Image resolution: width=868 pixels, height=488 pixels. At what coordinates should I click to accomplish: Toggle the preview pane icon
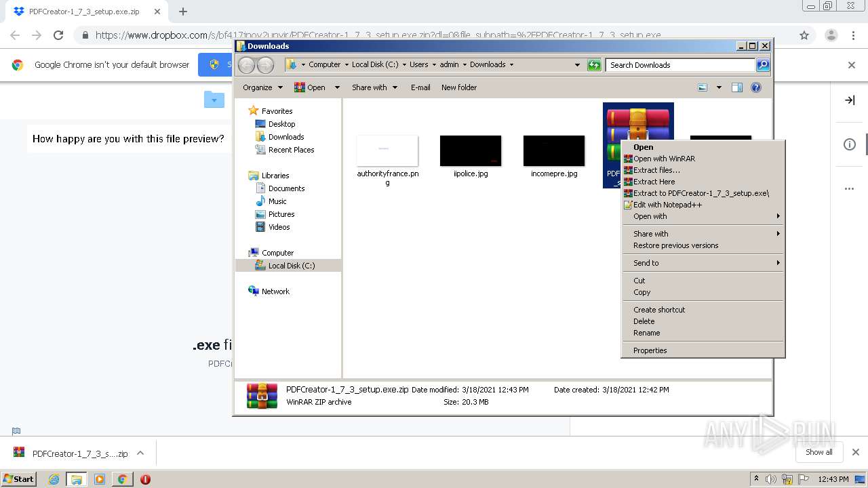[737, 87]
